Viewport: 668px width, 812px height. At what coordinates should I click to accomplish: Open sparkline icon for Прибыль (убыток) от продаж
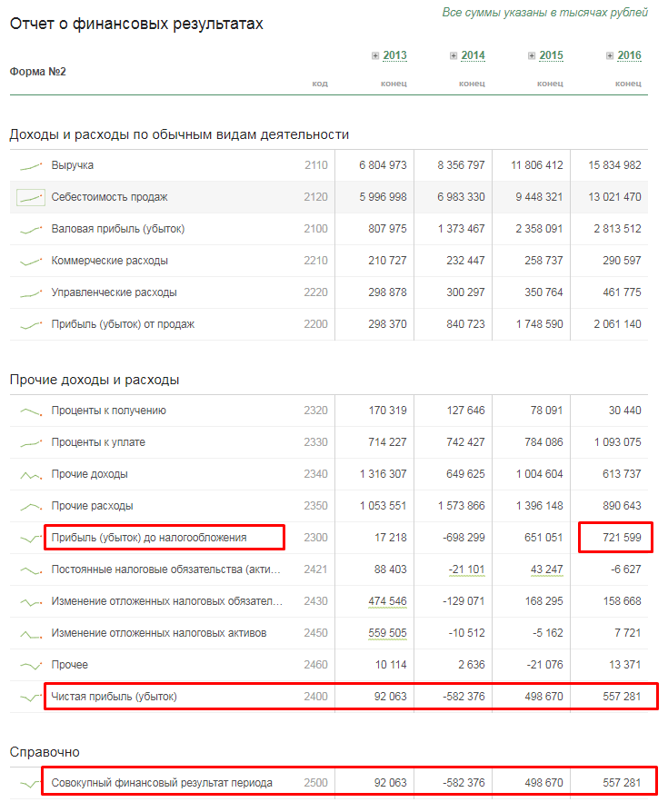(x=31, y=324)
